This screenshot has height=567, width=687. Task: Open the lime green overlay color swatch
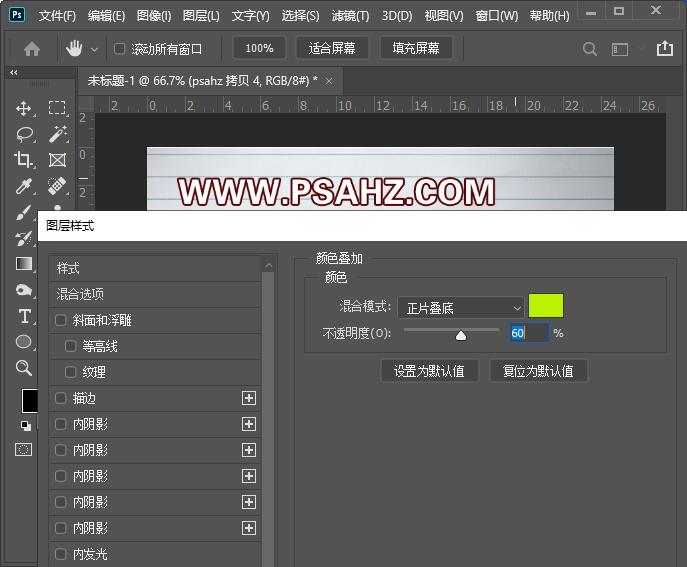click(x=546, y=306)
